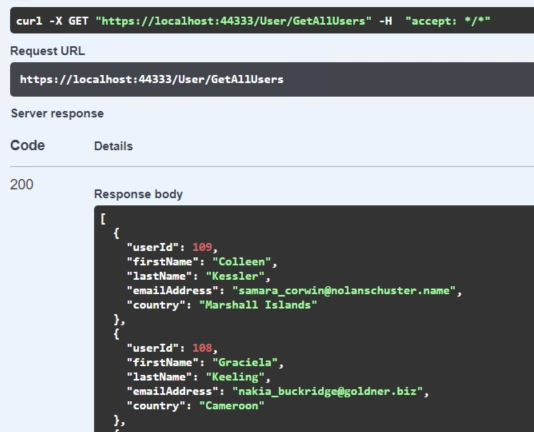The width and height of the screenshot is (534, 432).
Task: Click the GetAllUsers URL in the curl command
Action: (233, 21)
